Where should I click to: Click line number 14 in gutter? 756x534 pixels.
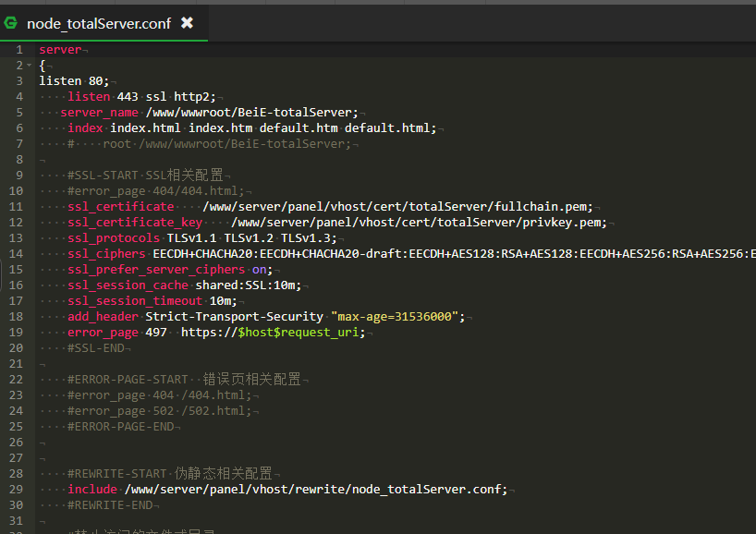coord(16,254)
